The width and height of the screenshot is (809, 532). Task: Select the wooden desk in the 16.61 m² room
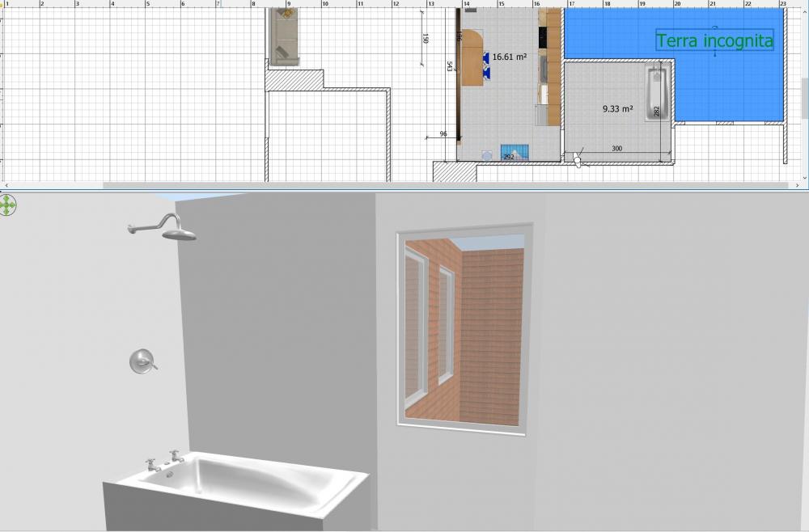[x=471, y=57]
